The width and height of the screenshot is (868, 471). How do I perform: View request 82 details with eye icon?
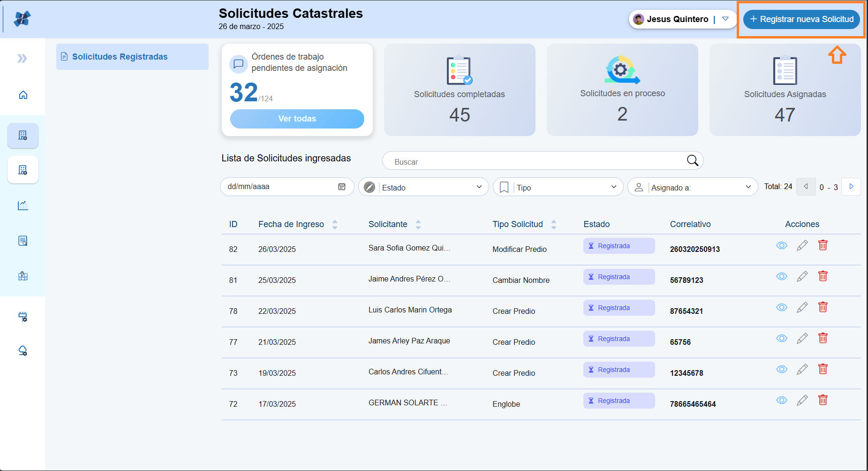click(781, 245)
